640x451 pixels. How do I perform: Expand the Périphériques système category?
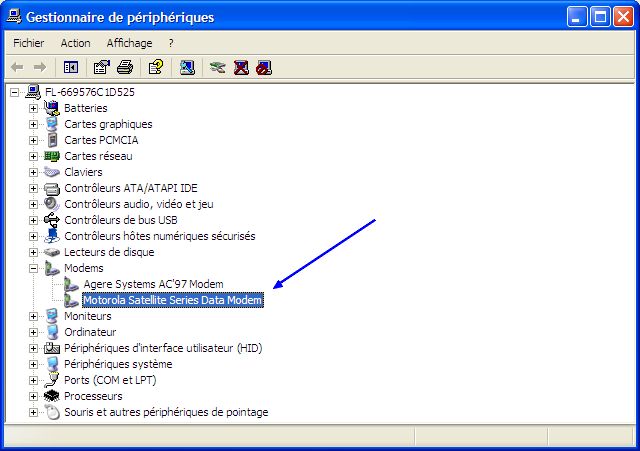tap(33, 364)
